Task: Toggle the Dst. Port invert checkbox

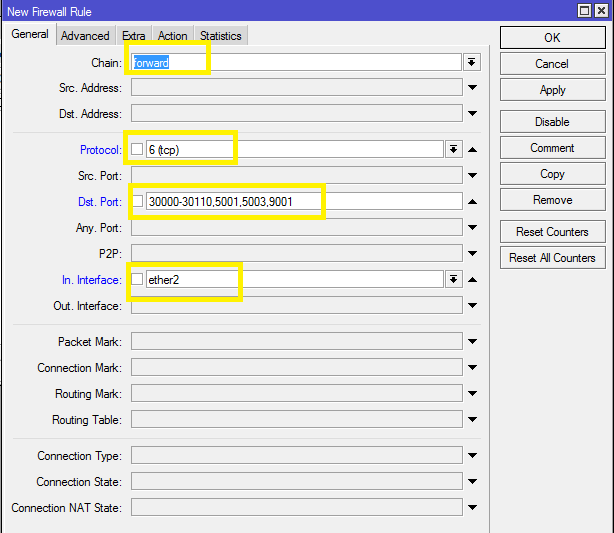Action: click(x=137, y=201)
